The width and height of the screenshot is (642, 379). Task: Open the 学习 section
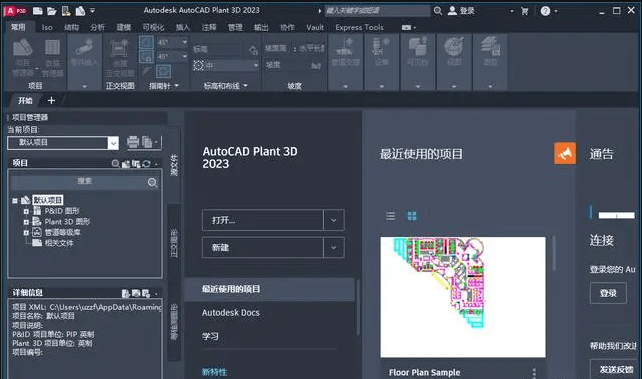coord(210,336)
